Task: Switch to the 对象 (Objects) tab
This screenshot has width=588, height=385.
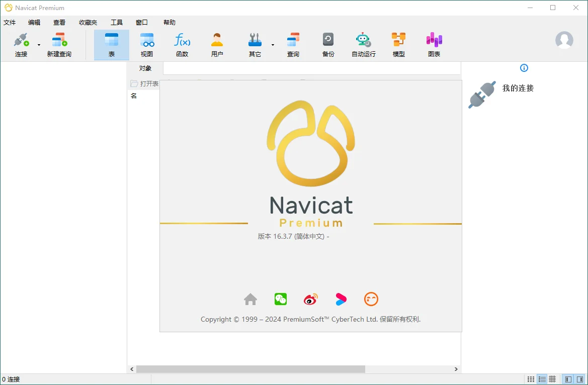Action: 144,68
